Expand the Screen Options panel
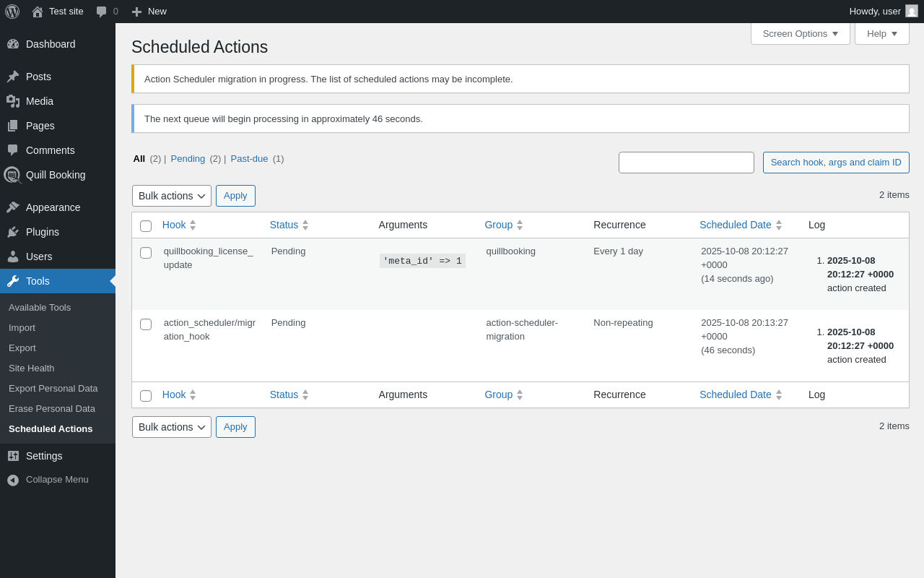This screenshot has height=578, width=924. [800, 33]
